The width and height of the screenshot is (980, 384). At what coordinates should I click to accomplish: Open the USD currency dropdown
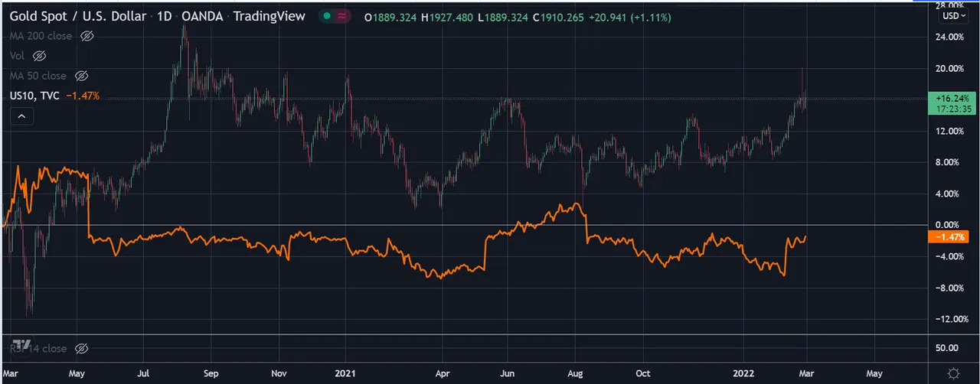(x=954, y=15)
